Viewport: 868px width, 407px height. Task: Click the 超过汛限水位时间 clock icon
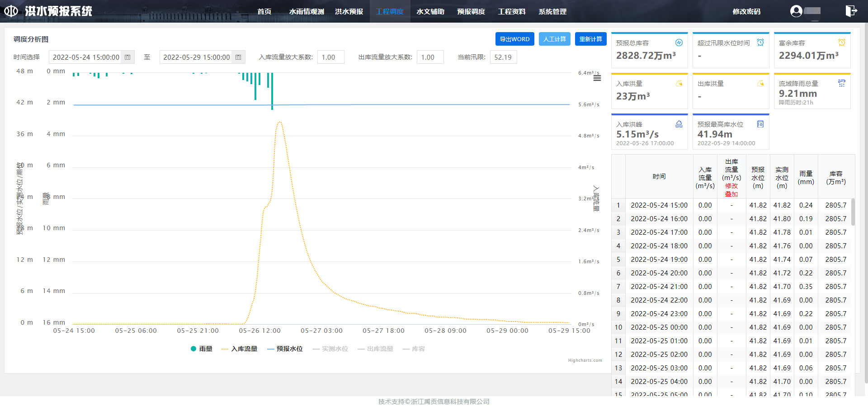pyautogui.click(x=760, y=43)
